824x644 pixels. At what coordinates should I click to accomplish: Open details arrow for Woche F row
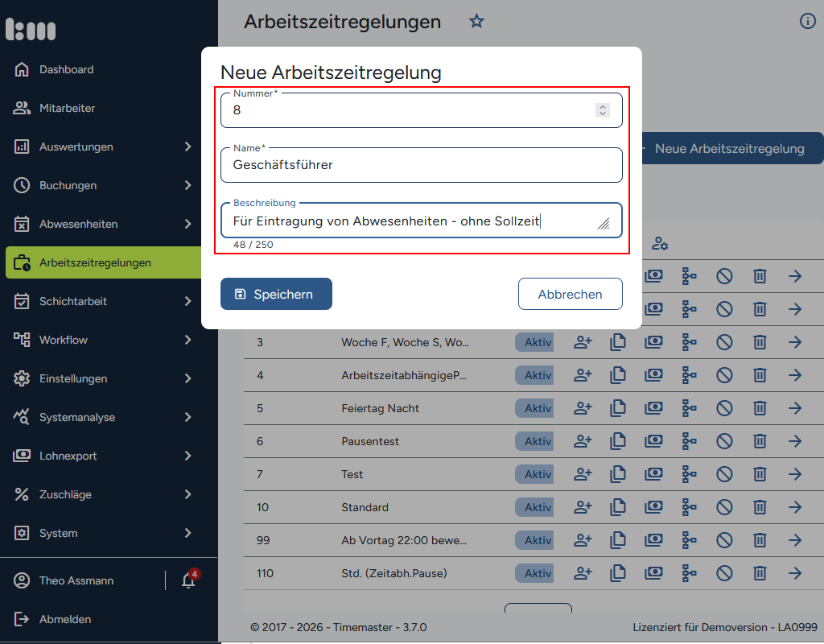[795, 342]
